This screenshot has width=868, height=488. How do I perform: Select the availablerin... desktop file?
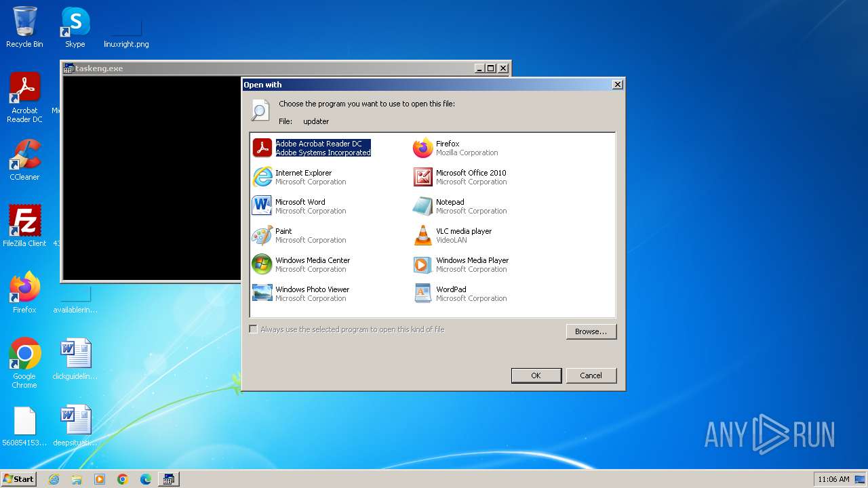[75, 299]
